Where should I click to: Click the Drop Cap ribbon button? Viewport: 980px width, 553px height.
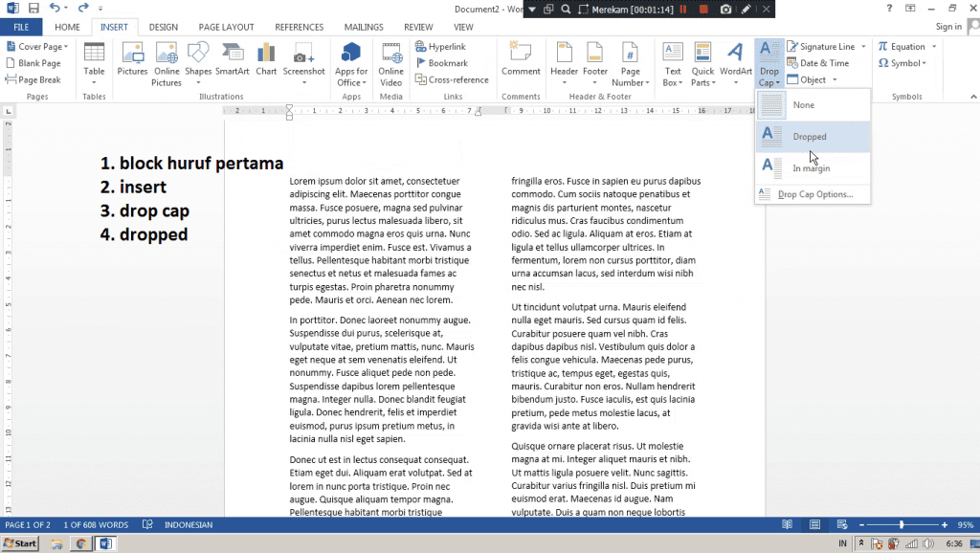pos(768,64)
